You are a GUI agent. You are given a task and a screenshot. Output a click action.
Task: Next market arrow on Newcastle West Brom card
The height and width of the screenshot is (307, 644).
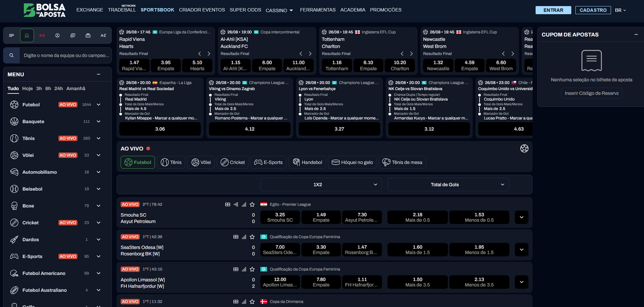click(513, 54)
